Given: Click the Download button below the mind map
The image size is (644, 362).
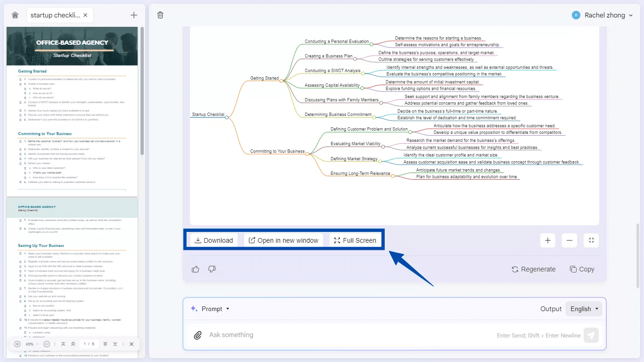Looking at the screenshot, I should click(x=213, y=240).
